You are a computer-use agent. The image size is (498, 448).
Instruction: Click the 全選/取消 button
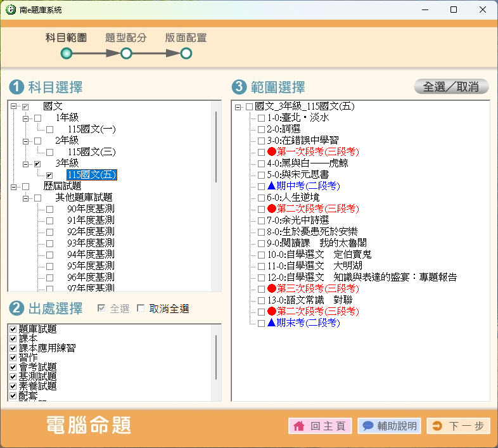[x=451, y=86]
